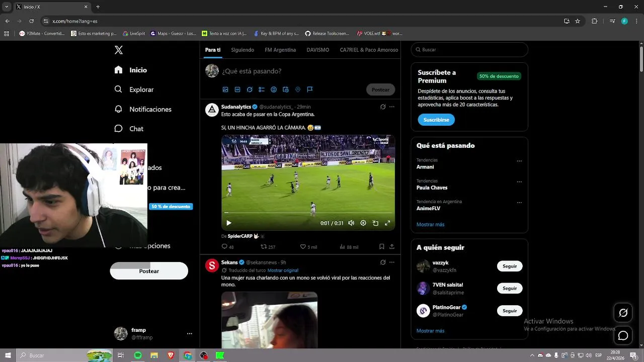Switch to the DAVISMO tab

coord(318,50)
